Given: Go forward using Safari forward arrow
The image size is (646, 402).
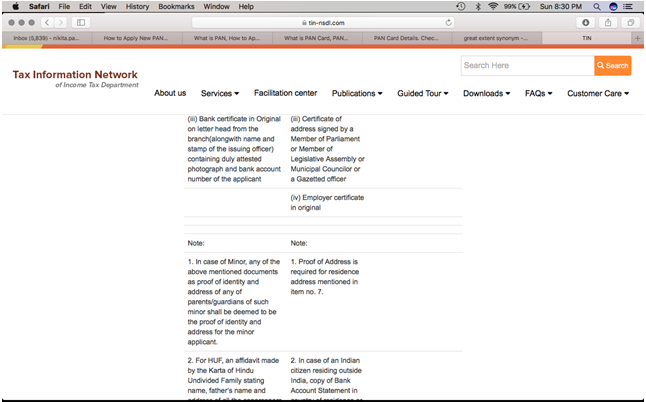Looking at the screenshot, I should pyautogui.click(x=61, y=23).
